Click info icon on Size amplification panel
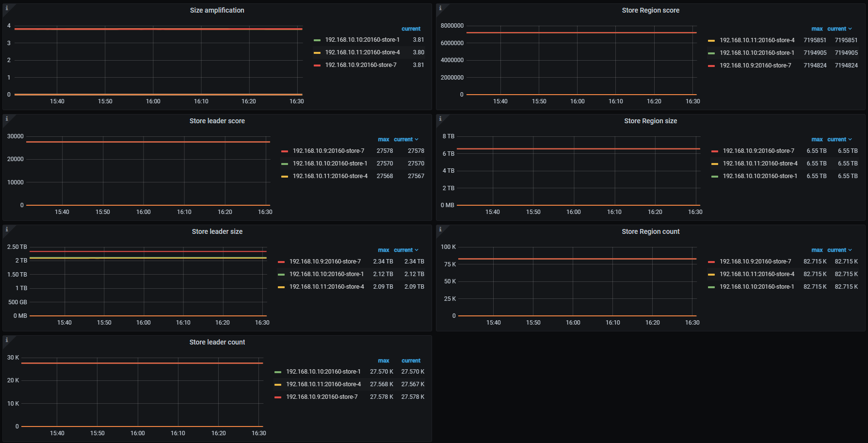The height and width of the screenshot is (443, 868). click(7, 8)
